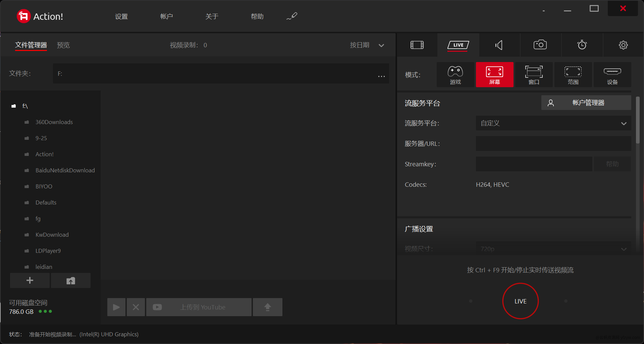Open the audio recording tab
The height and width of the screenshot is (344, 644).
click(x=499, y=45)
